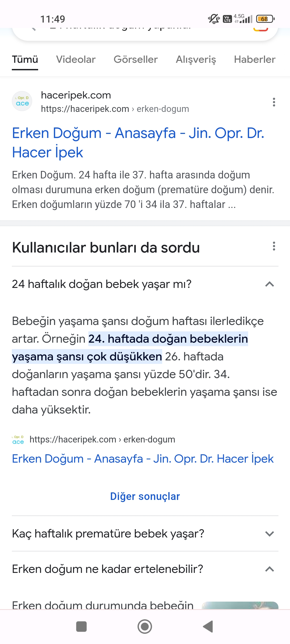Tap the image thumbnail beside the erken doğum answer
Viewport: 290px width, 644px height.
click(x=240, y=605)
